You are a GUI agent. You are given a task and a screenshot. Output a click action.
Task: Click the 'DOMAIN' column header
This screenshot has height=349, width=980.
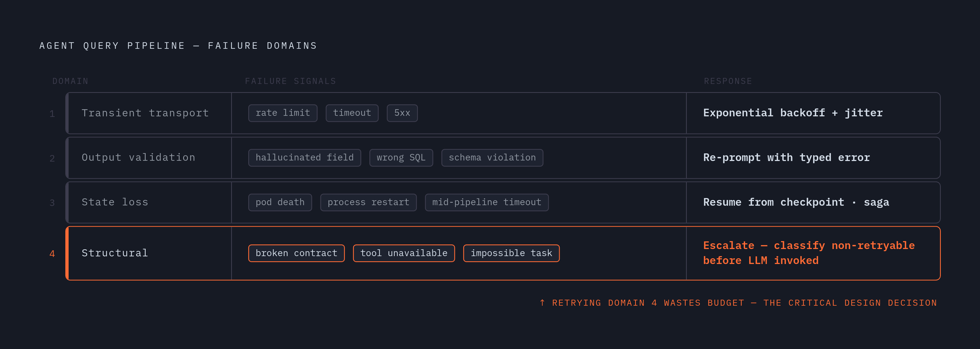click(71, 81)
